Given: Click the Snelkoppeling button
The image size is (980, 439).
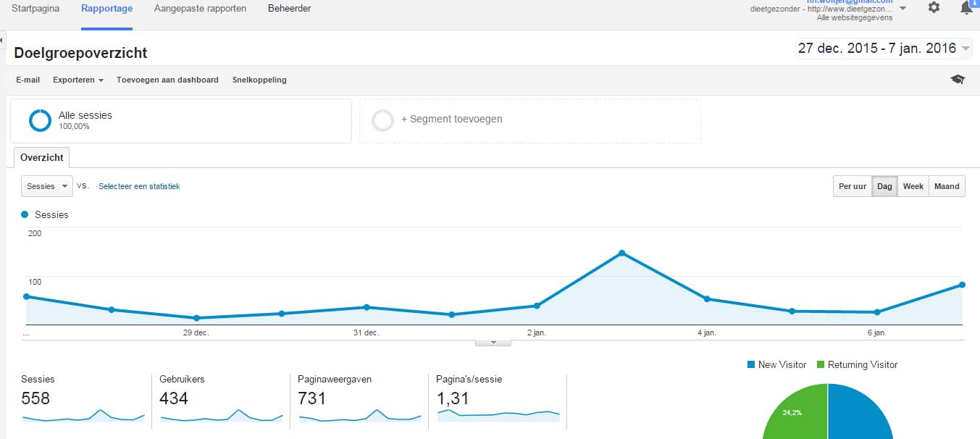Looking at the screenshot, I should click(x=259, y=80).
